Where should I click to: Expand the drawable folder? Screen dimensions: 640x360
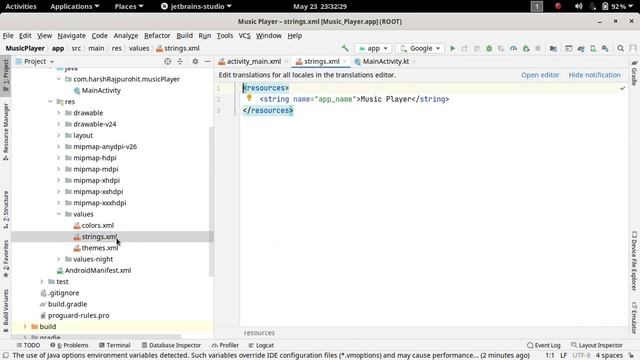(x=59, y=113)
